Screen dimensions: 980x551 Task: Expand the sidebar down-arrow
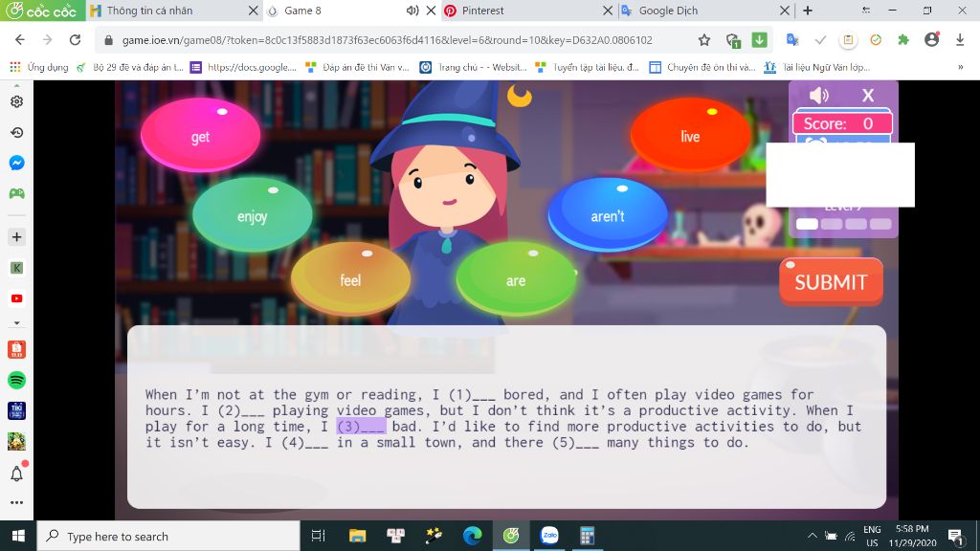click(17, 323)
